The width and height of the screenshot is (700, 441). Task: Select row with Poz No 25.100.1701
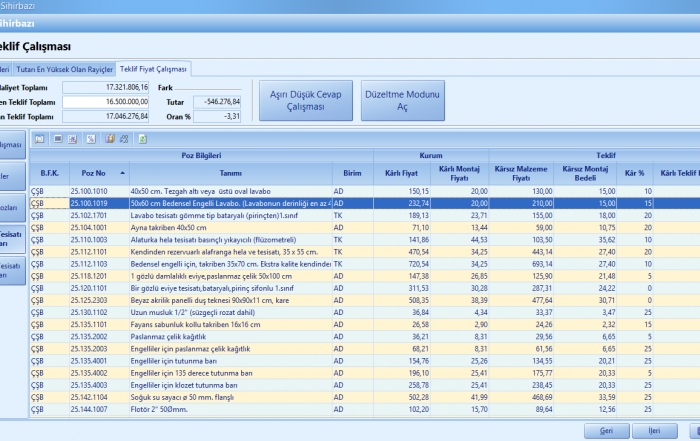click(88, 214)
